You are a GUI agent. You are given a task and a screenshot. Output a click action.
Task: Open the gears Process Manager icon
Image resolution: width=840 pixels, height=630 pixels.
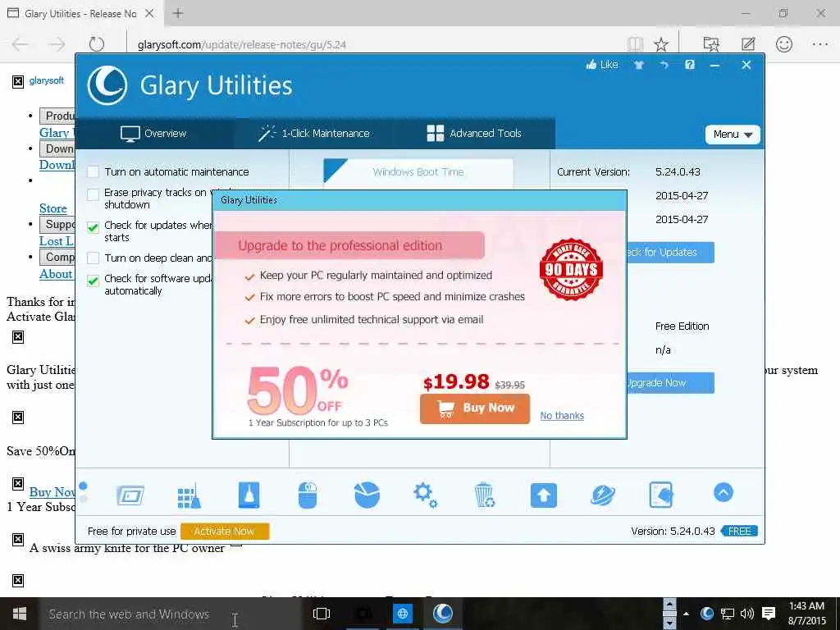pos(426,495)
